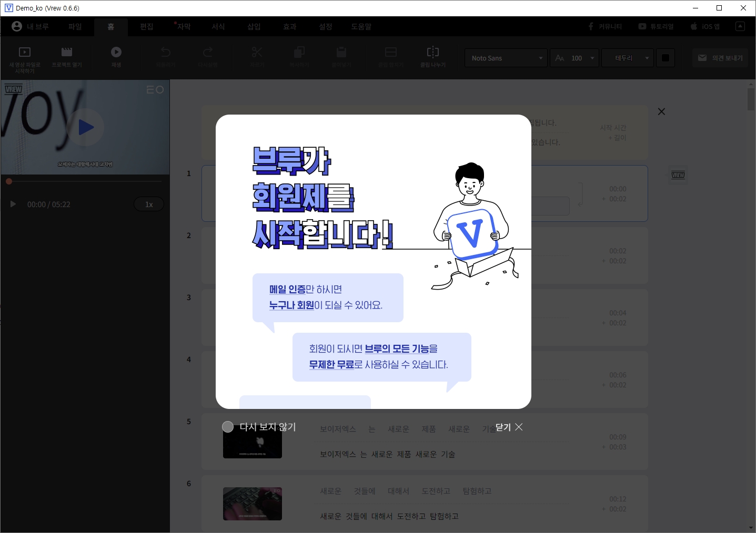The height and width of the screenshot is (533, 756).
Task: Click the red video progress handle
Action: [9, 181]
